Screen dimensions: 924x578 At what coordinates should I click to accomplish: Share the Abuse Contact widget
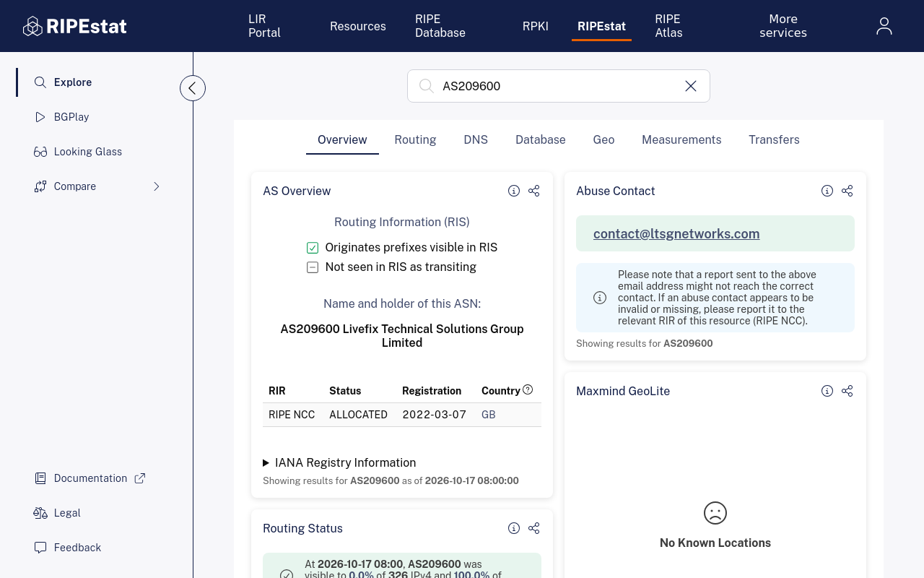click(x=847, y=191)
